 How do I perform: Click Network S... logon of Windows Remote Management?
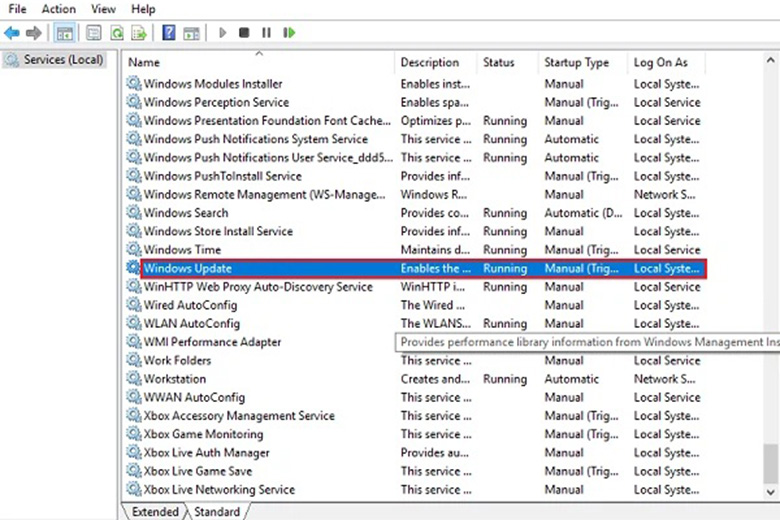click(665, 194)
